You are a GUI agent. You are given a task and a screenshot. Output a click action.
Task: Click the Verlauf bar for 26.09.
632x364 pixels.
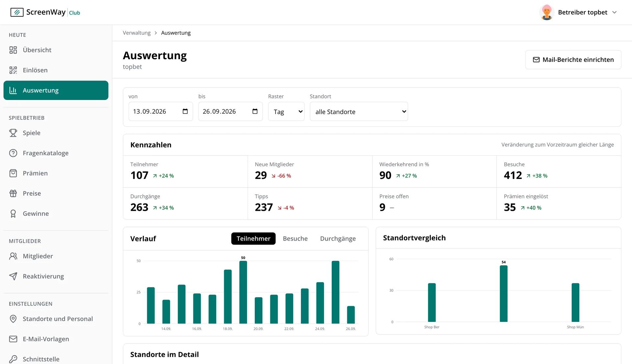tap(351, 315)
